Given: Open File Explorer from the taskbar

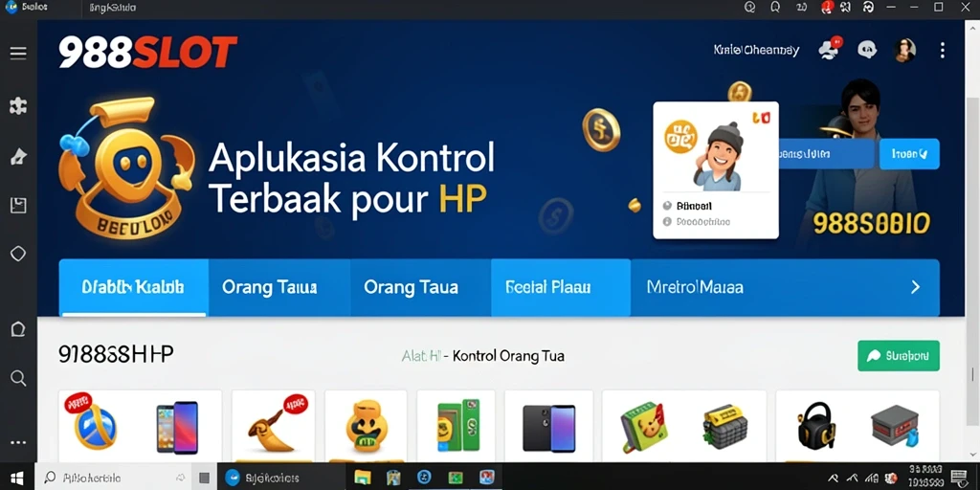Looking at the screenshot, I should 363,478.
